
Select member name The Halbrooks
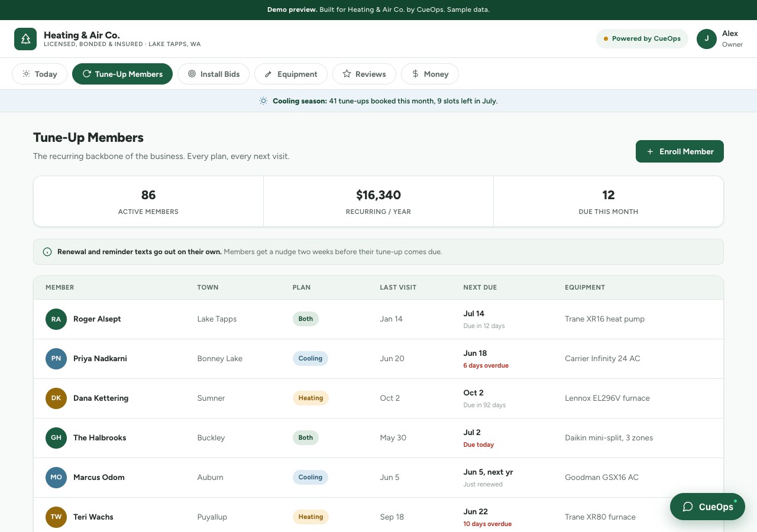pos(99,438)
